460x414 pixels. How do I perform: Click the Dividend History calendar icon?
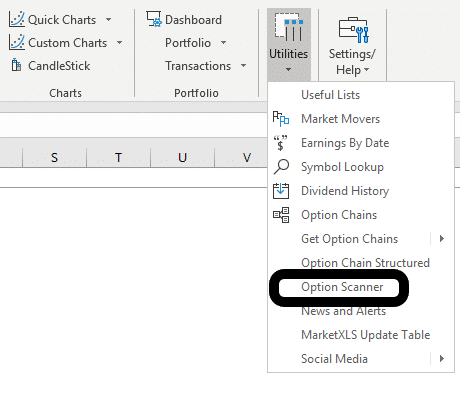click(281, 191)
